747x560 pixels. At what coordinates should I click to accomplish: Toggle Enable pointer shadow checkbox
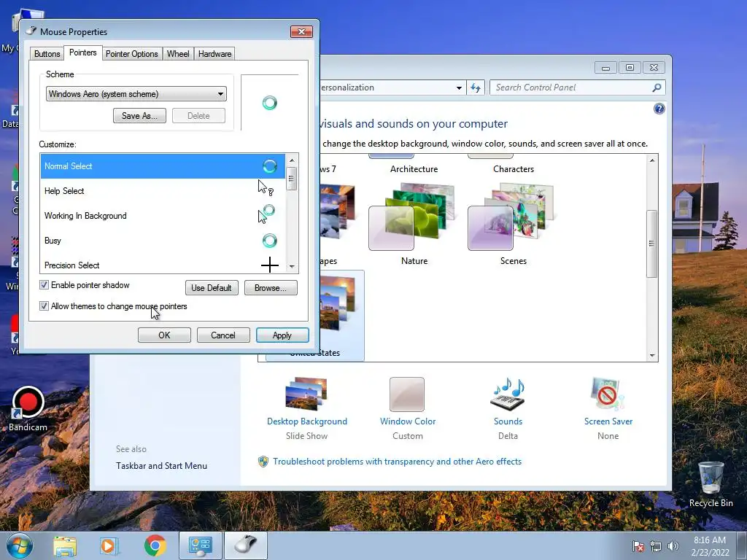click(44, 285)
